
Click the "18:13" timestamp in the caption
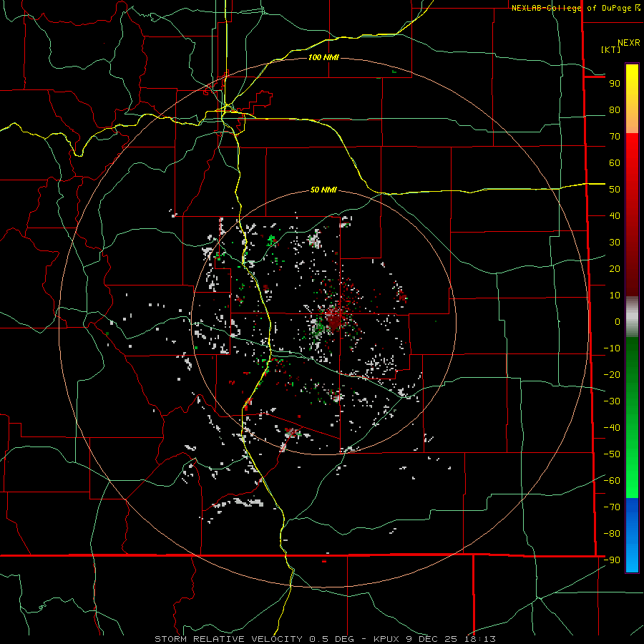[x=479, y=639]
